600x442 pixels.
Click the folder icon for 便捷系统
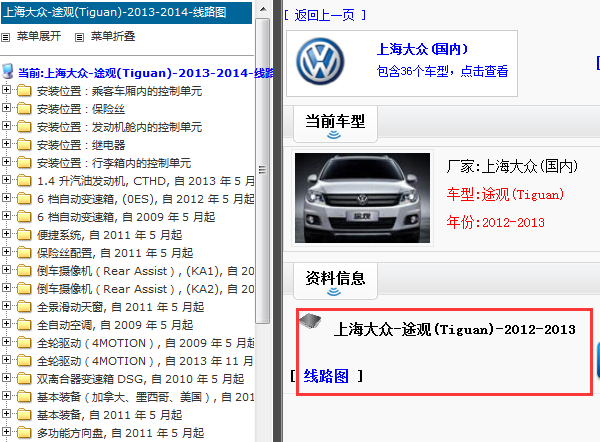(x=24, y=235)
